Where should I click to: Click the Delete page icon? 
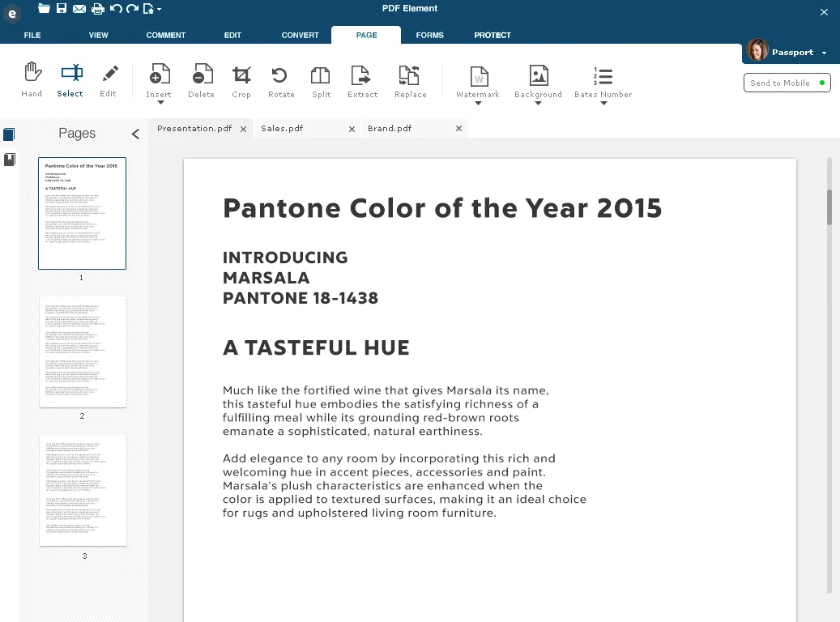pyautogui.click(x=202, y=75)
